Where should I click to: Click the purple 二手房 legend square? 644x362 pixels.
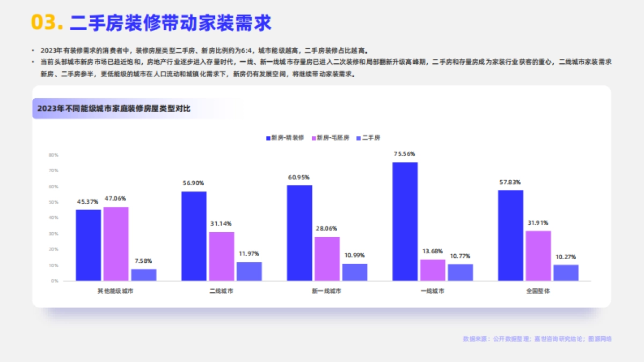click(x=358, y=138)
